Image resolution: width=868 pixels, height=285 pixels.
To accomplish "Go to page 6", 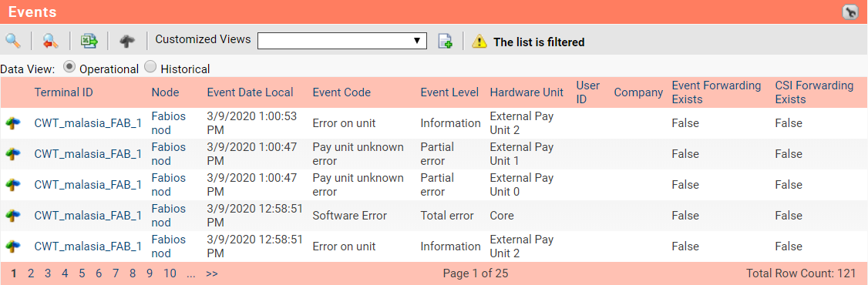I will click(99, 273).
